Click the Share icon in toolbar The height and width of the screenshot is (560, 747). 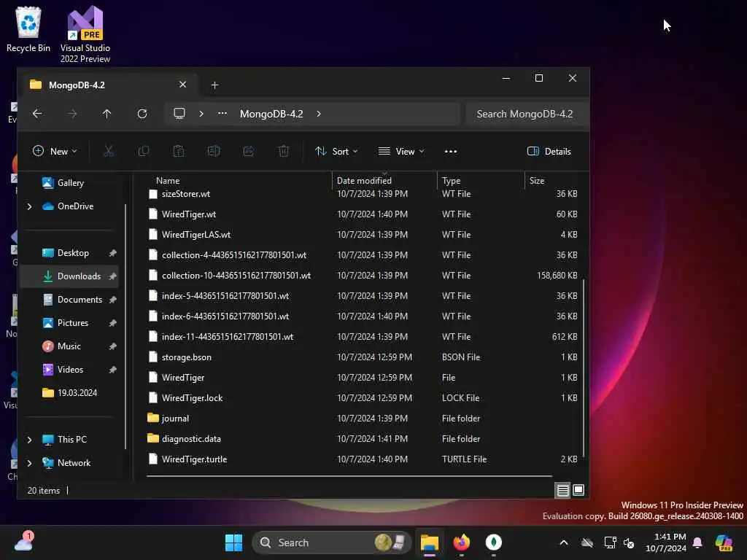click(249, 152)
